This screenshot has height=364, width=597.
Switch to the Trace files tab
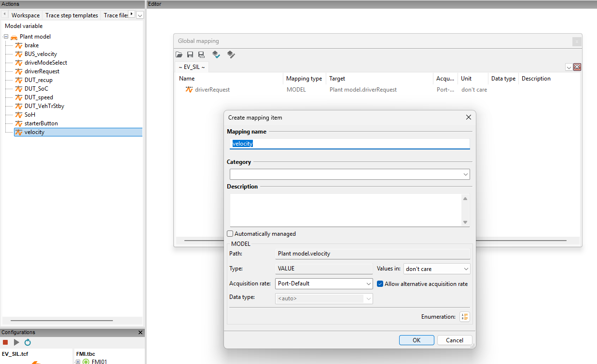[x=116, y=15]
